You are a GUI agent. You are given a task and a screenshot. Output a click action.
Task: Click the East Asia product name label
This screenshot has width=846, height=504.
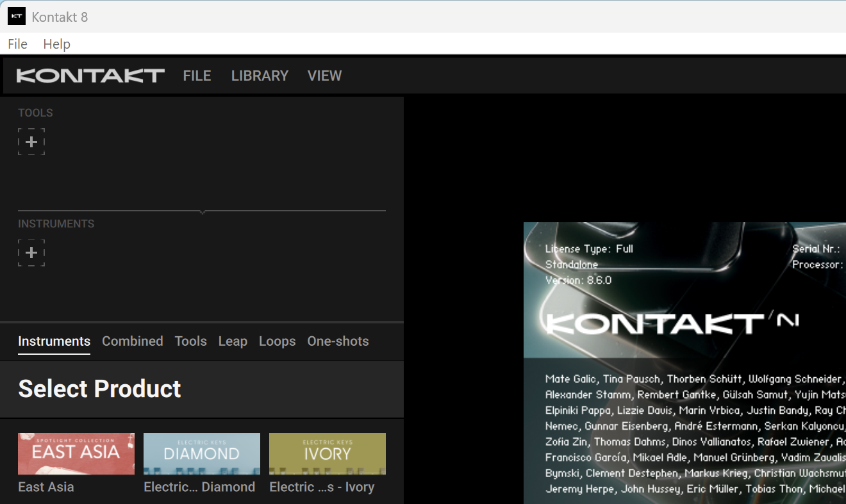click(46, 487)
